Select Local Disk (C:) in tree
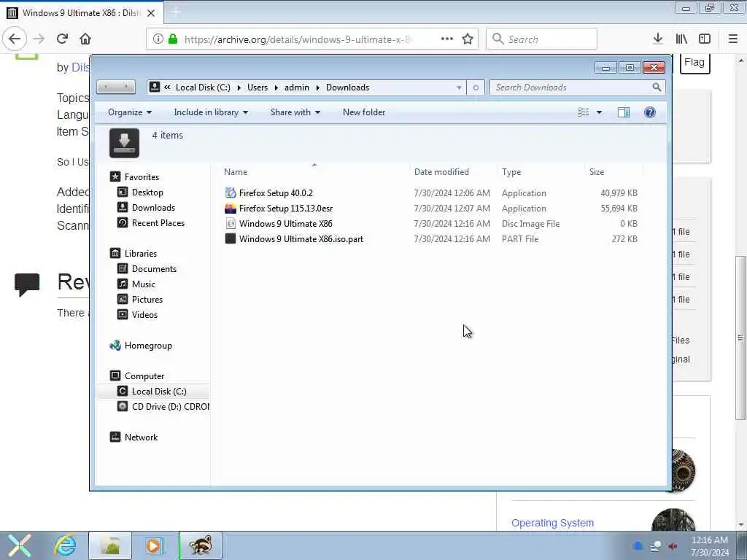The width and height of the screenshot is (747, 560). (158, 392)
